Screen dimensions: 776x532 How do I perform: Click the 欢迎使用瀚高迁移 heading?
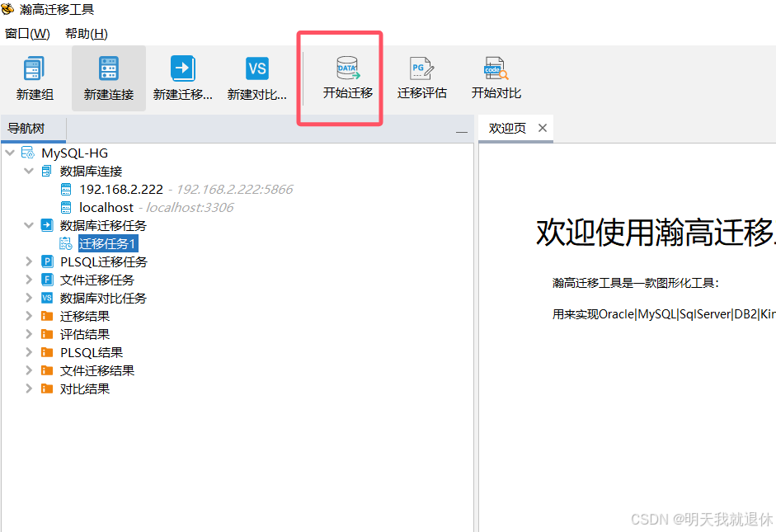coord(656,232)
